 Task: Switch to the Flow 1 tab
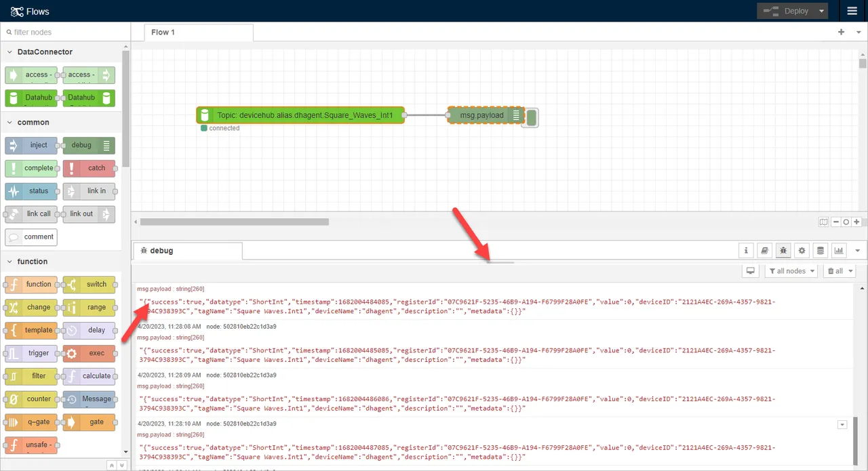point(163,32)
